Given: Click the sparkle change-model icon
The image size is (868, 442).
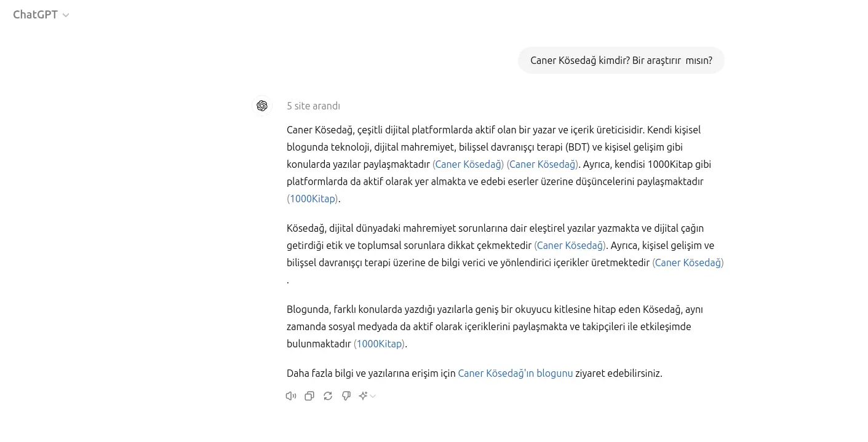Looking at the screenshot, I should (363, 396).
